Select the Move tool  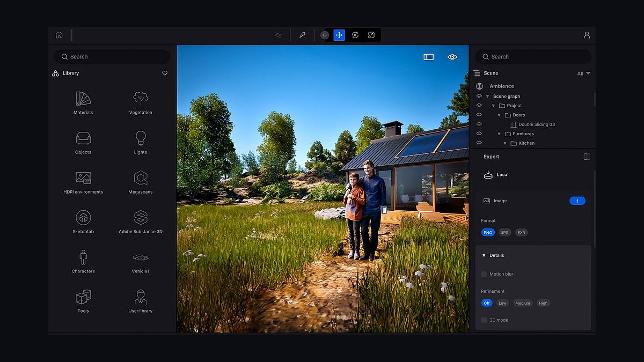point(339,35)
